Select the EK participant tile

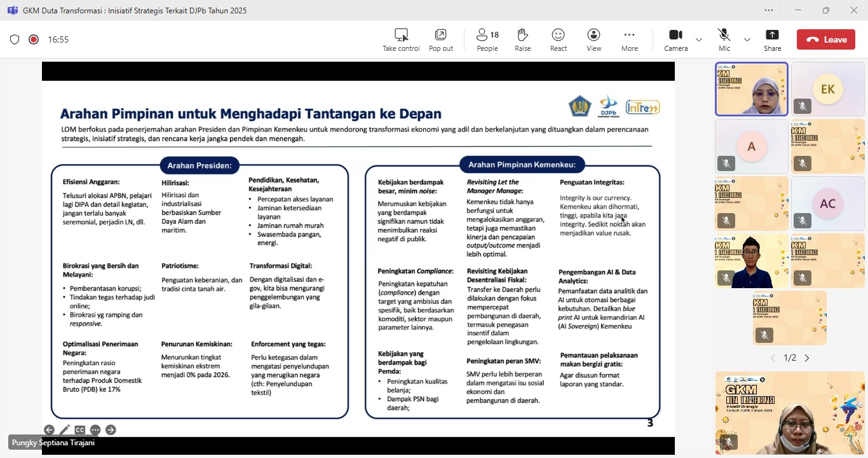(x=827, y=89)
